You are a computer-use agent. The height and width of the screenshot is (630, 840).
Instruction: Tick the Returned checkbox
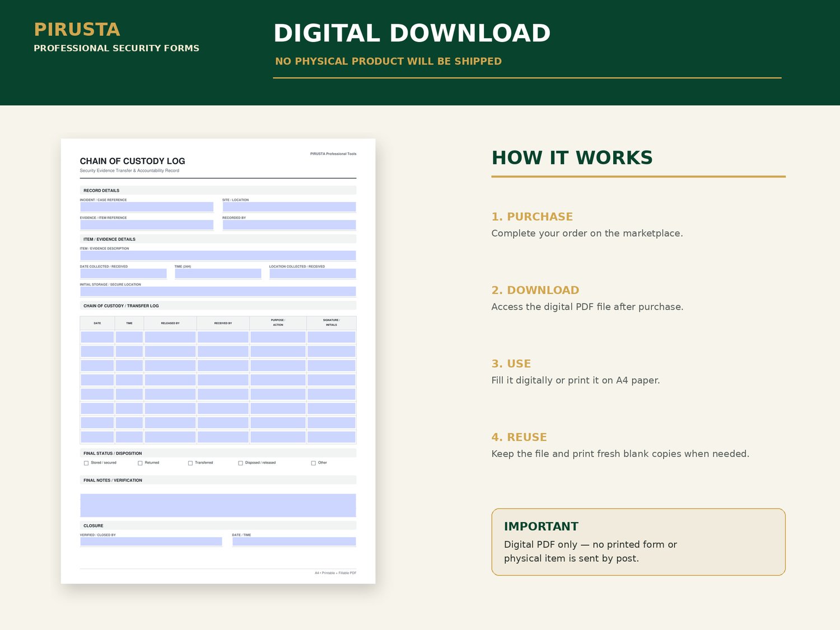[x=140, y=463]
